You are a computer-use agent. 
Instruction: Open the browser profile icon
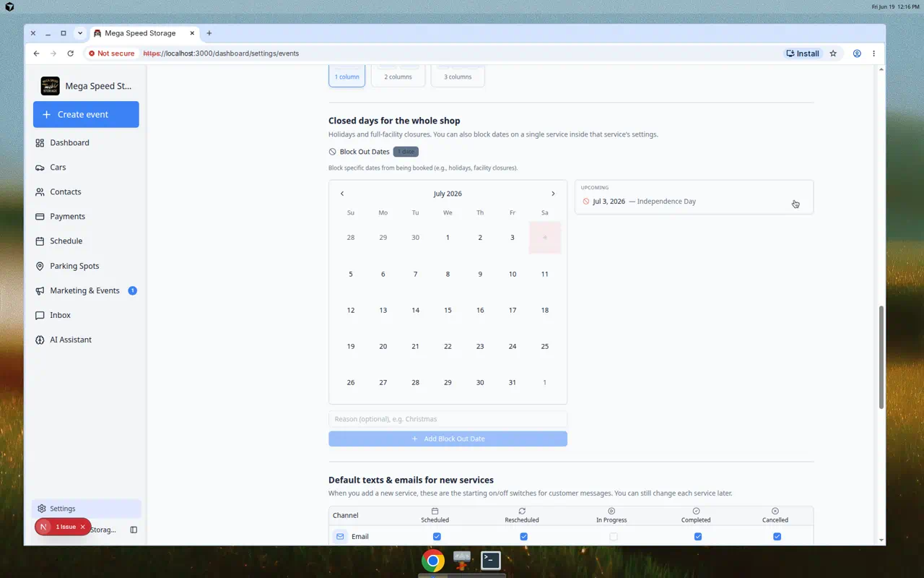tap(857, 53)
